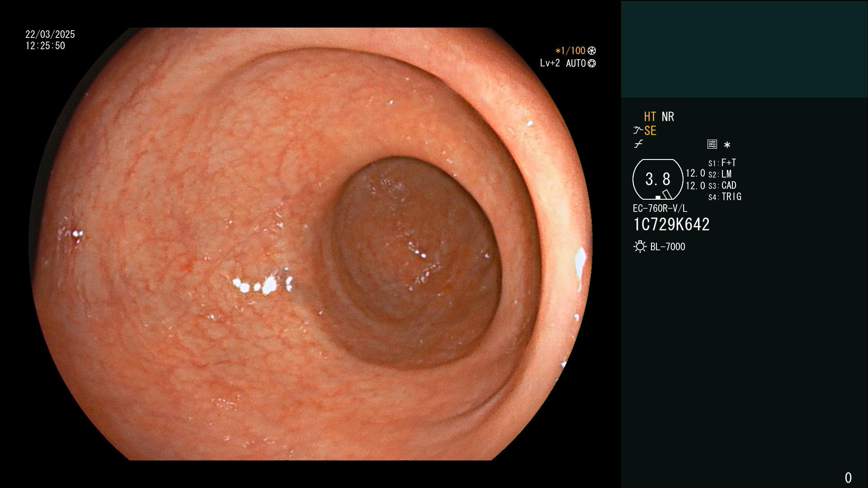Click the slashed curve icon below SE

tap(638, 144)
